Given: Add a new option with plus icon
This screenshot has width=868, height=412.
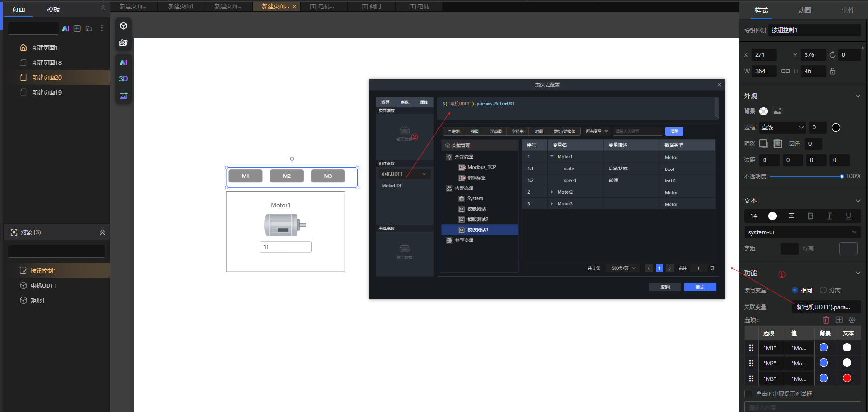Looking at the screenshot, I should click(x=839, y=320).
